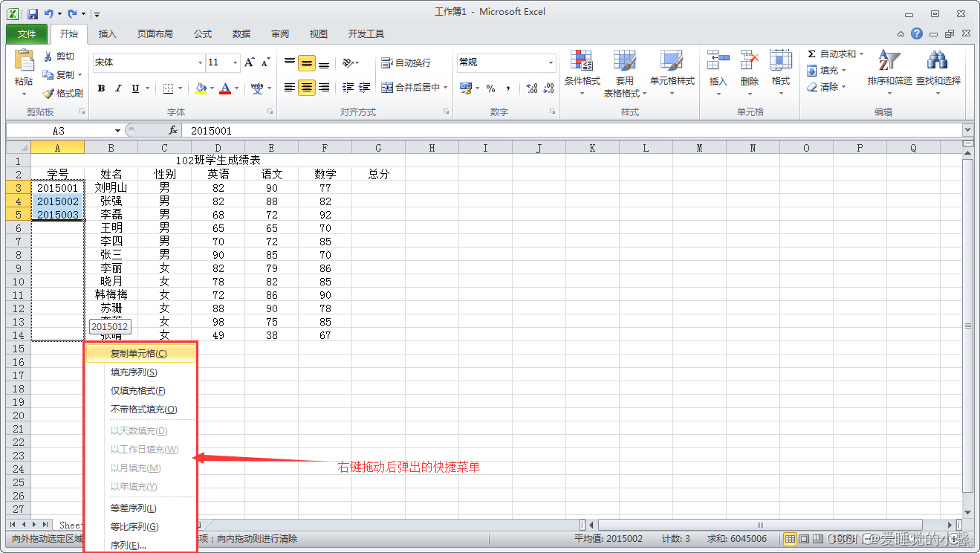
Task: Open the fill color dropdown arrow
Action: tap(212, 88)
